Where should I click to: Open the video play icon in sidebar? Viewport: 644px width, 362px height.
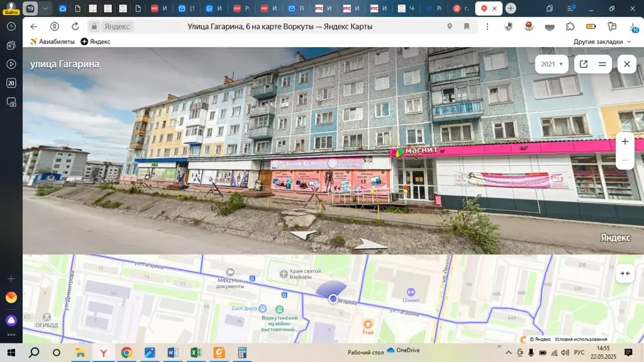click(11, 64)
